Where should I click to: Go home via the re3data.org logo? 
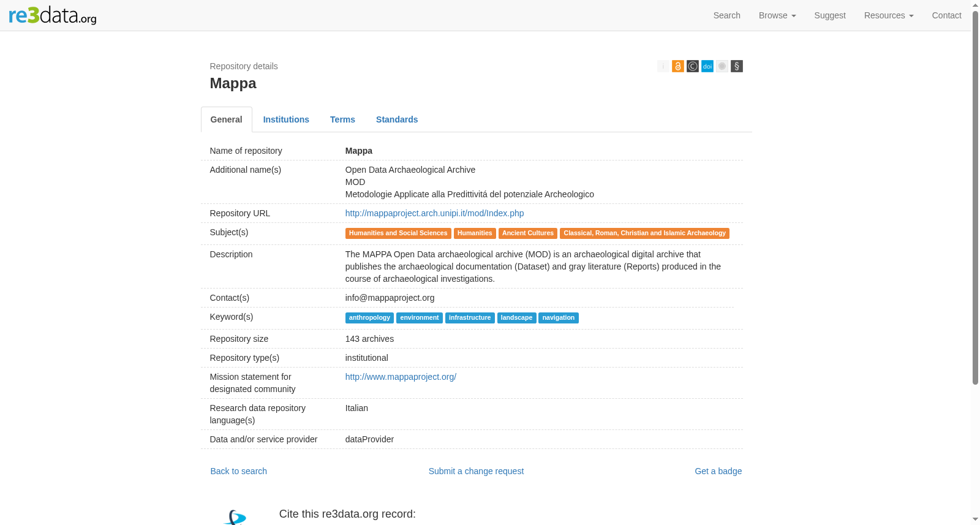pos(53,15)
